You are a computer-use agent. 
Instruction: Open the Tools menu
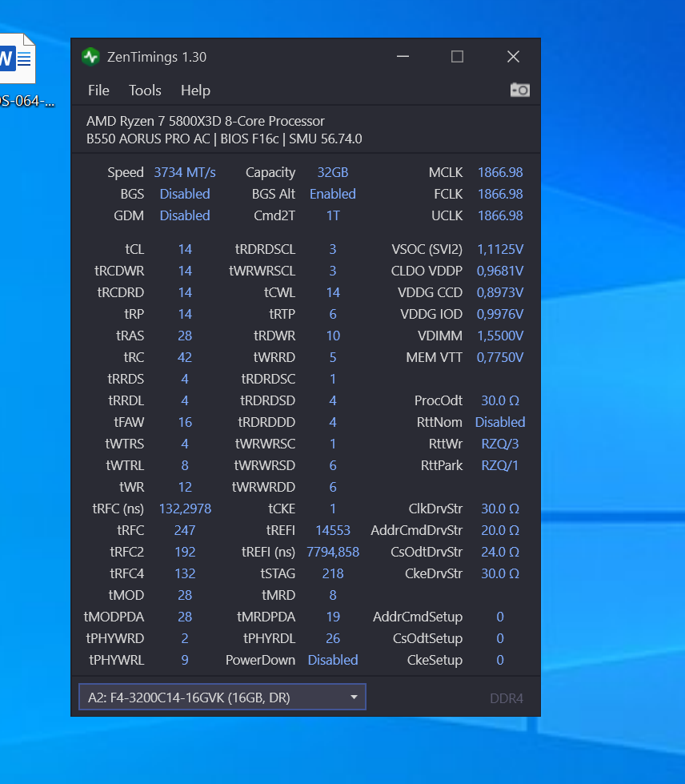(x=145, y=90)
